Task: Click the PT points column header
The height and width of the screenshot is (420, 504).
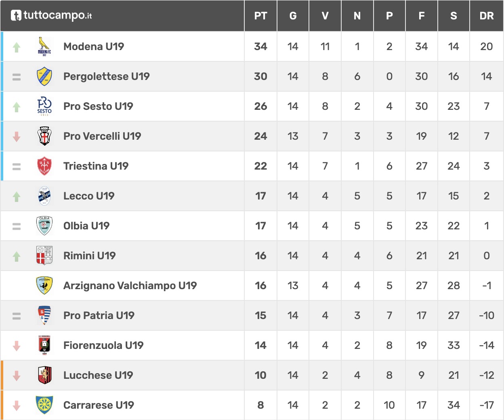Action: (x=260, y=16)
